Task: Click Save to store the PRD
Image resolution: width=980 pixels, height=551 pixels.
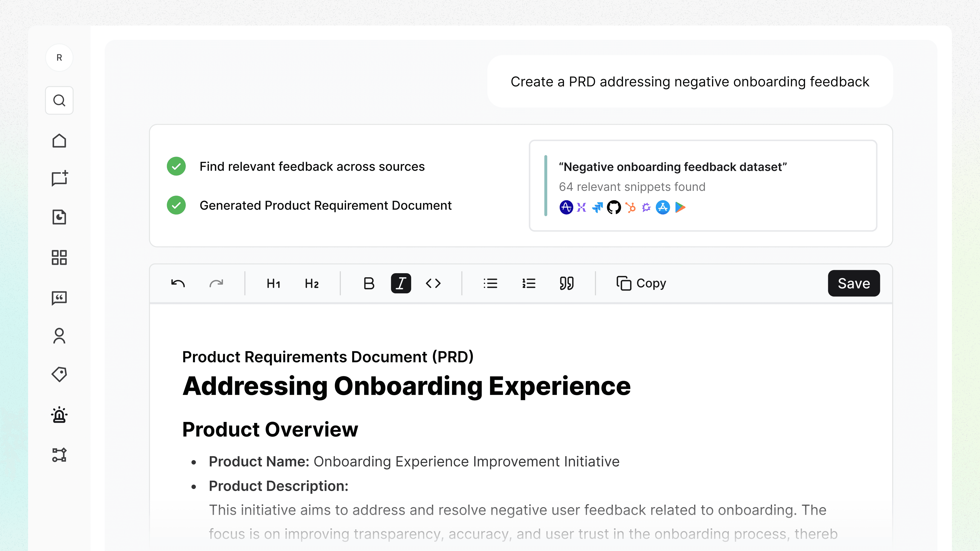Action: (x=854, y=283)
